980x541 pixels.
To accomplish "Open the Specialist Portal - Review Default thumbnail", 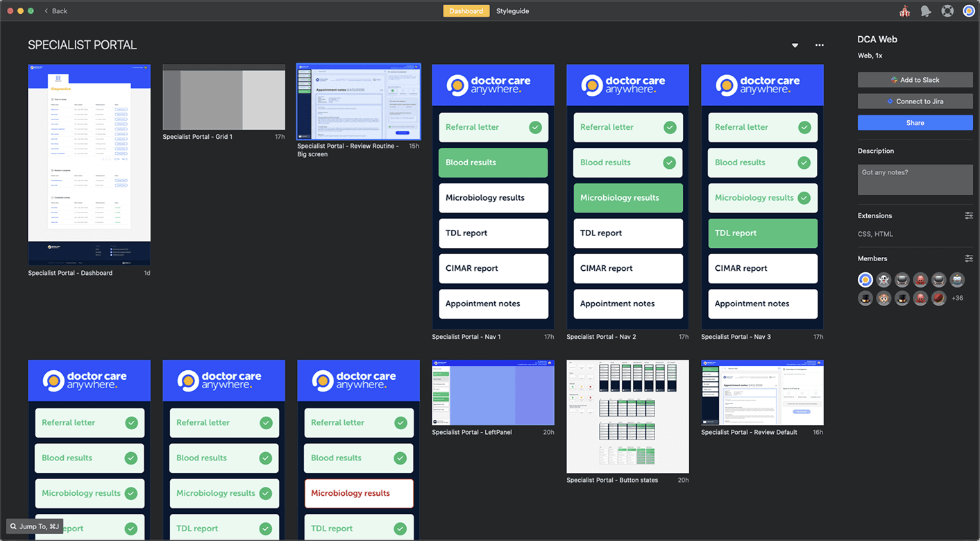I will pyautogui.click(x=762, y=392).
